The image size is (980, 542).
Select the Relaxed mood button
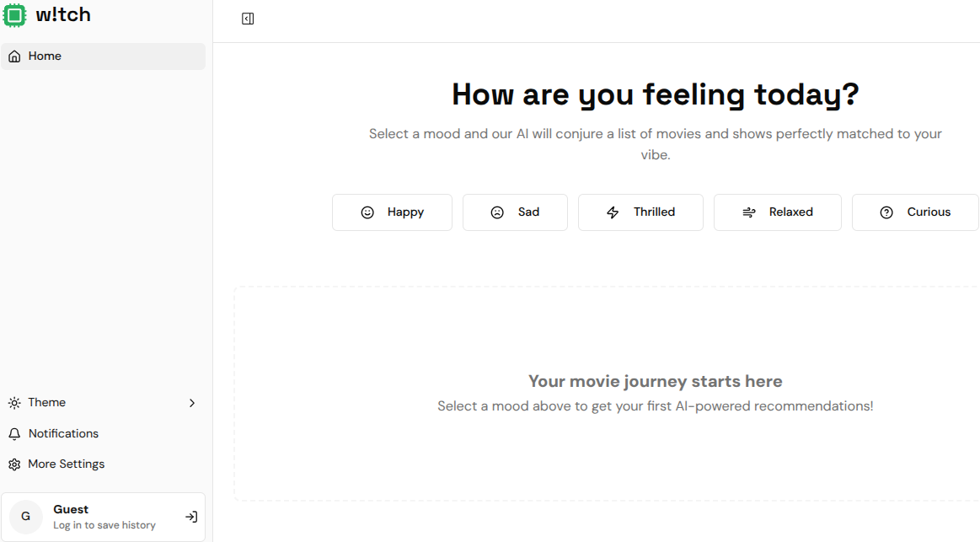coord(777,212)
